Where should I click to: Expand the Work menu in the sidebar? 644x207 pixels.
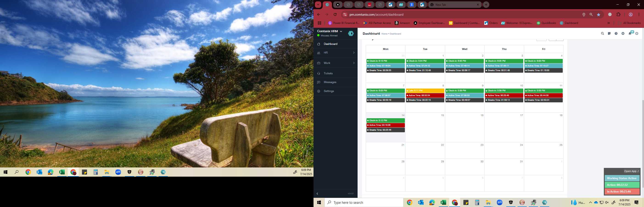coord(336,63)
